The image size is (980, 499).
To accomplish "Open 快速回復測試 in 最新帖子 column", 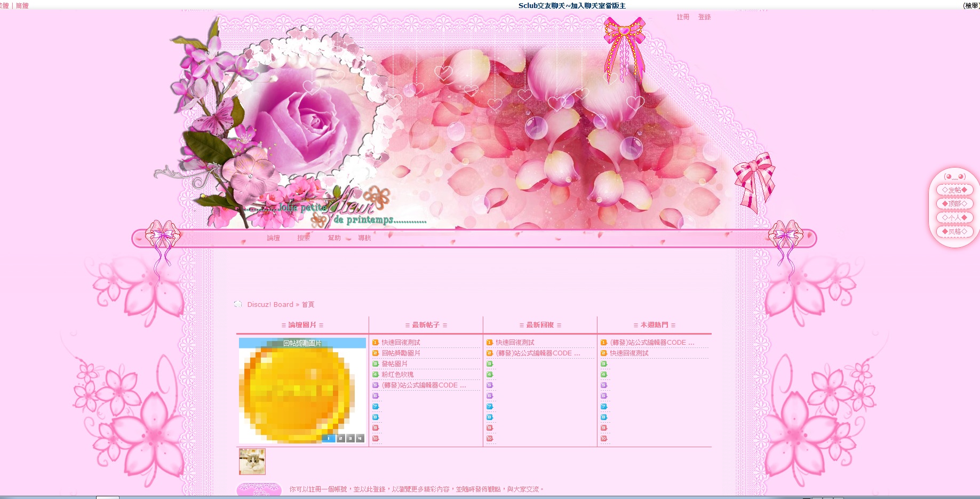I will click(401, 343).
